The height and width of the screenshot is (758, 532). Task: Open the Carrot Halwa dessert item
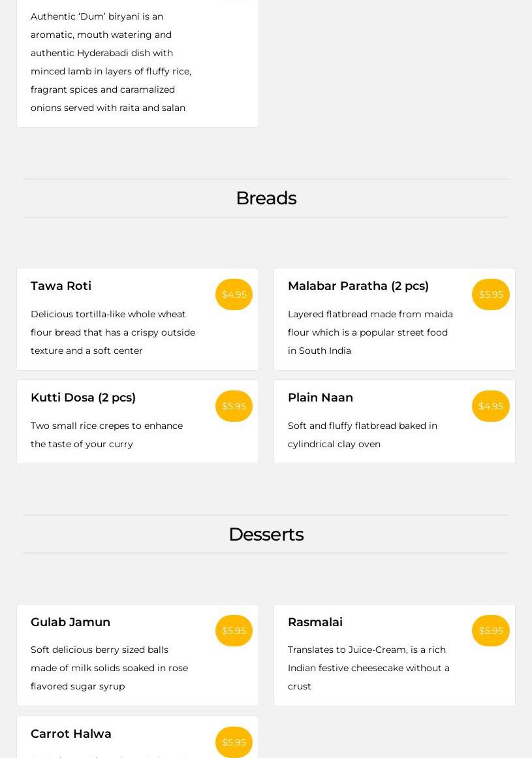pos(71,734)
